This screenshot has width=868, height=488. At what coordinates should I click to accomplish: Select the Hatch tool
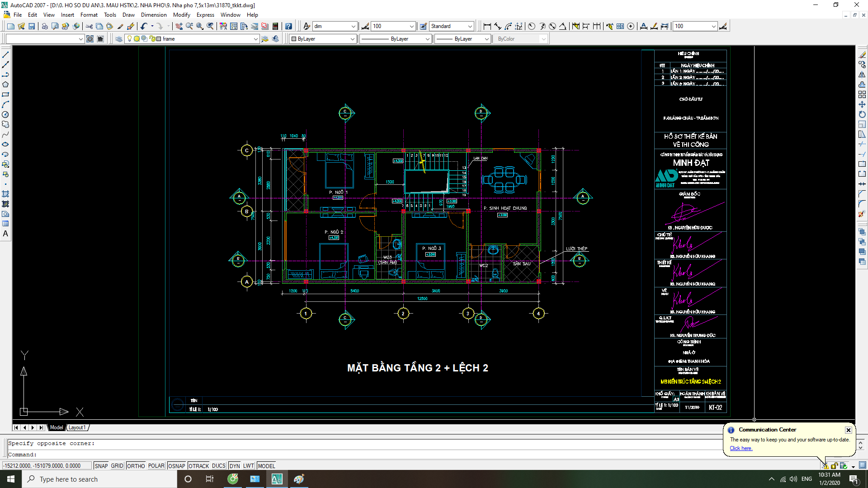pos(5,194)
